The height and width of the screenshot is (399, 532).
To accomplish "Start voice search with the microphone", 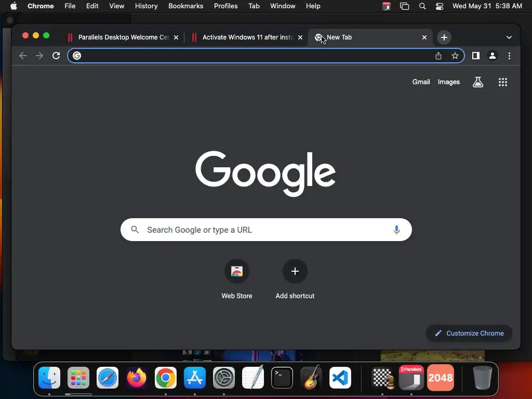I will (396, 230).
